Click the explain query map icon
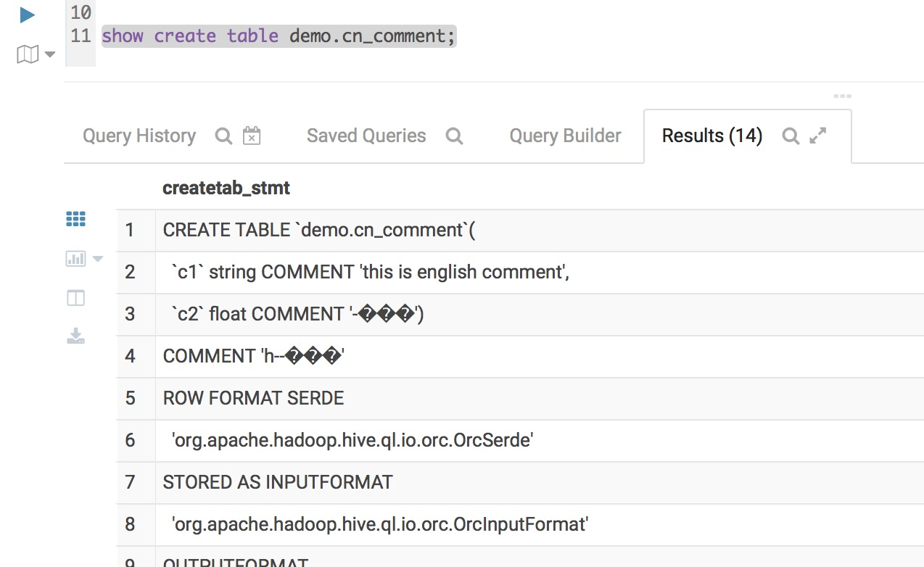This screenshot has width=924, height=567. tap(28, 54)
